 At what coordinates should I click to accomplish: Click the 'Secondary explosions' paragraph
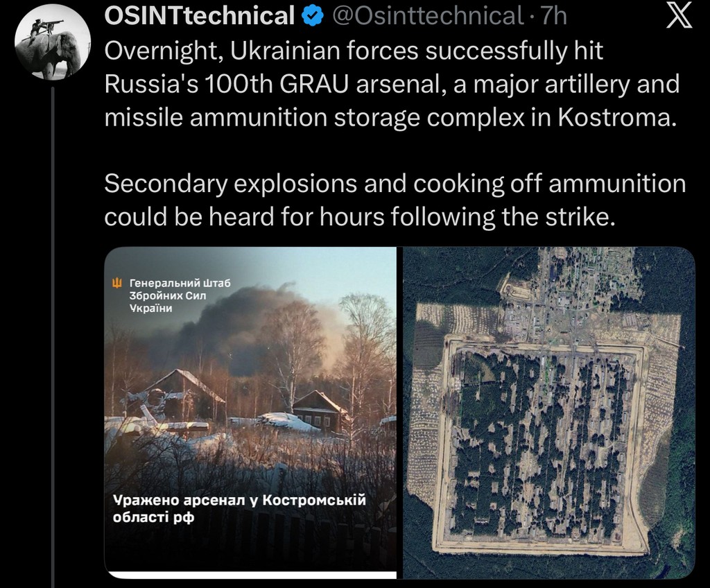395,200
